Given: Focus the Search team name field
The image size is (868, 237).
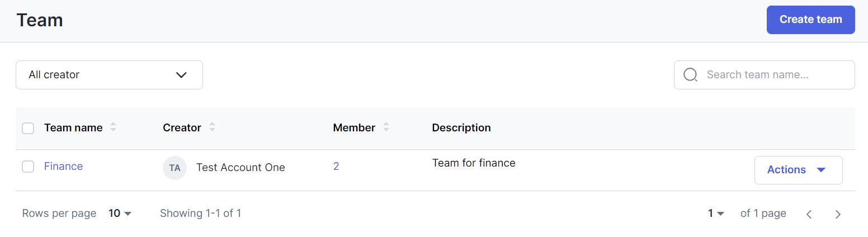Looking at the screenshot, I should click(764, 75).
